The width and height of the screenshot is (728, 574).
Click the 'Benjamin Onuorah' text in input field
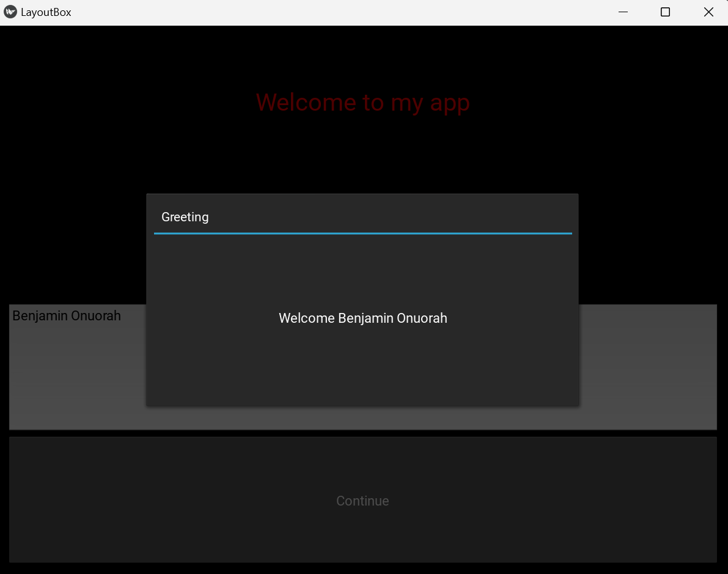pos(67,316)
